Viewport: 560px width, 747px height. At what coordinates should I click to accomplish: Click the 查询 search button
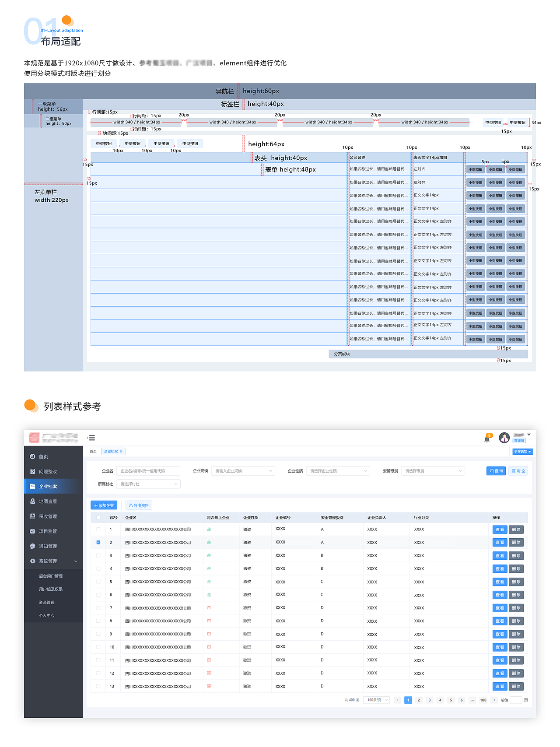tap(496, 471)
